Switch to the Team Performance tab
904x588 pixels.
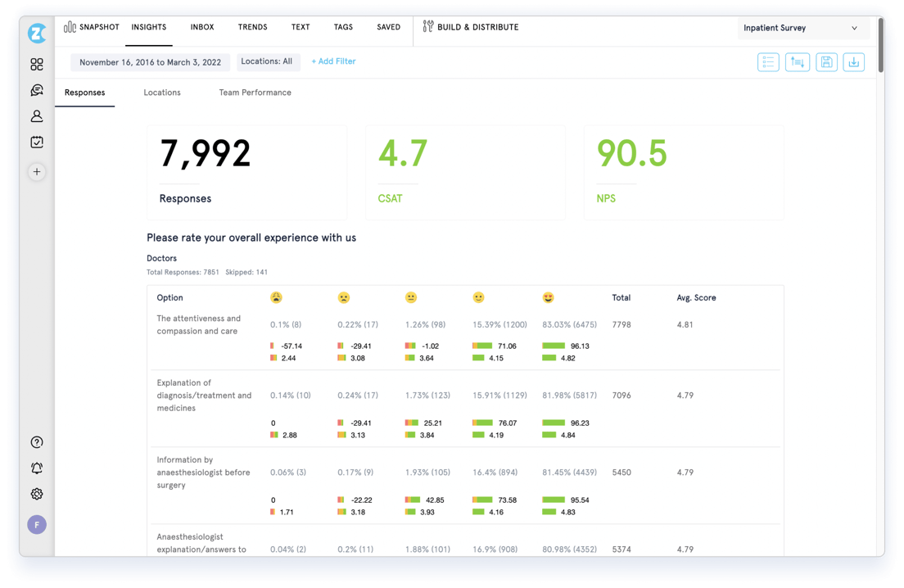[255, 93]
